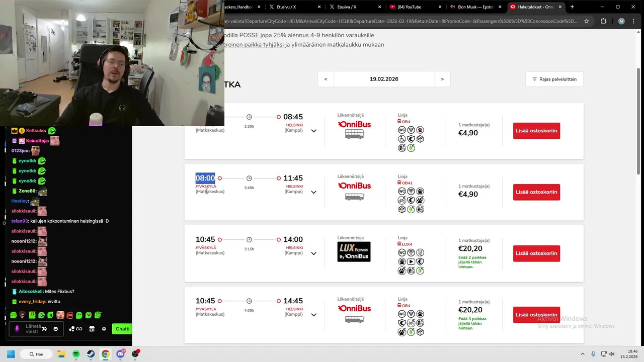Add the LUX4 trip to cart
This screenshot has width=644, height=362.
pos(536,253)
